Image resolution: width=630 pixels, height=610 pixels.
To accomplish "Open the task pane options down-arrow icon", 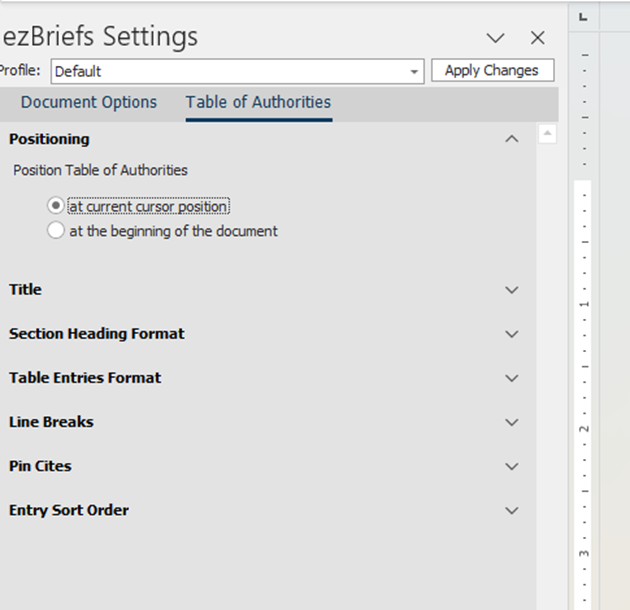I will (x=495, y=38).
